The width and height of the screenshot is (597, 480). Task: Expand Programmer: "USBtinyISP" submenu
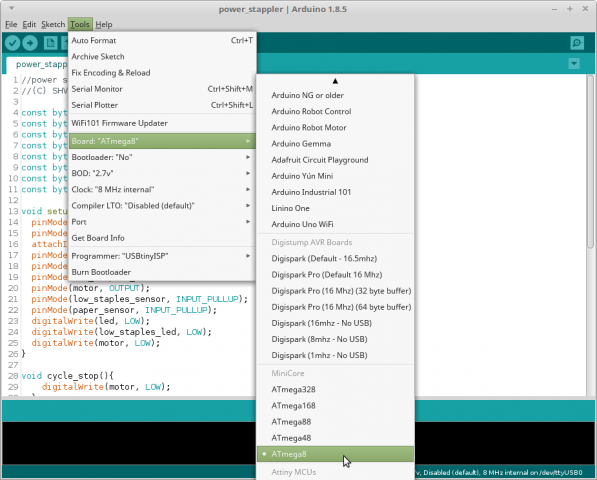tap(162, 256)
